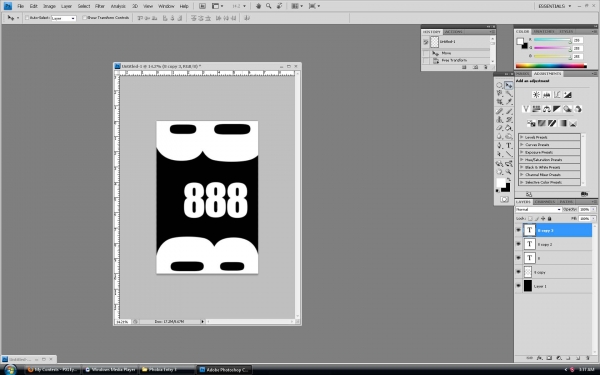Image resolution: width=600 pixels, height=375 pixels.
Task: Select the Layer 1 layer
Action: [554, 286]
